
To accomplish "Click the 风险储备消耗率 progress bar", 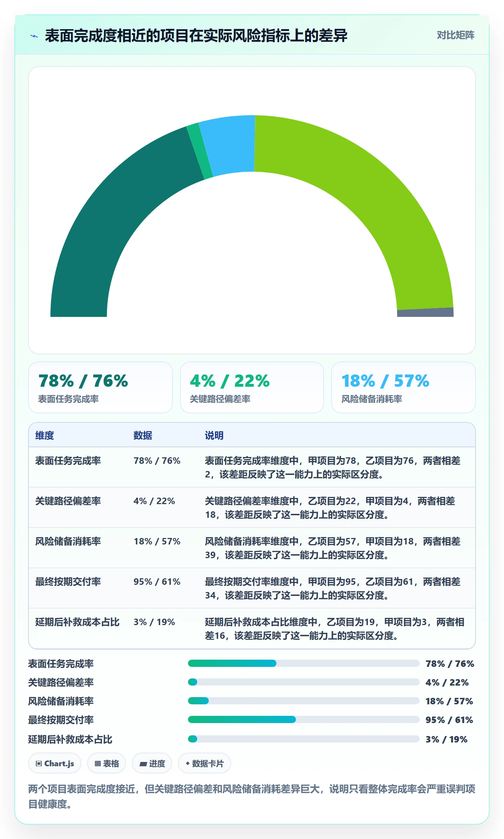I will click(x=304, y=701).
